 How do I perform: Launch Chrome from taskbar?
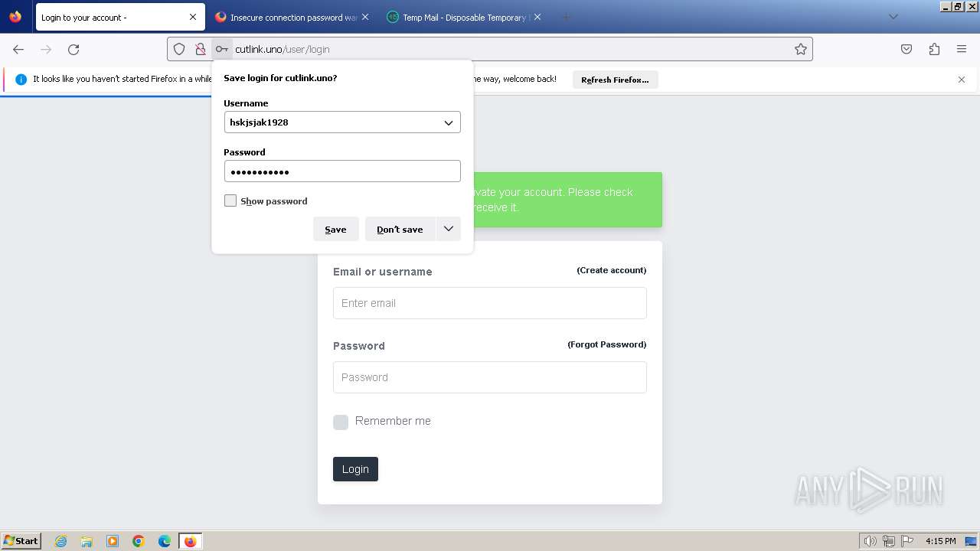pyautogui.click(x=139, y=541)
